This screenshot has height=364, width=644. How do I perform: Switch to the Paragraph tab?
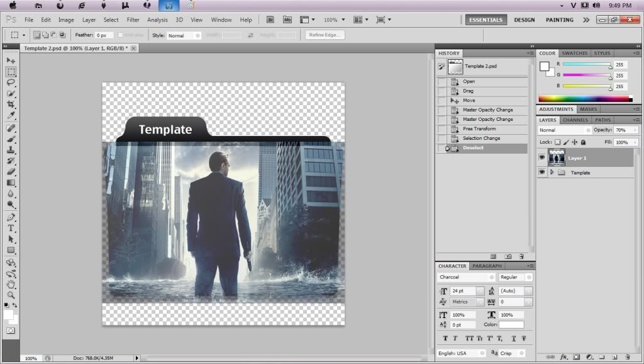coord(487,266)
